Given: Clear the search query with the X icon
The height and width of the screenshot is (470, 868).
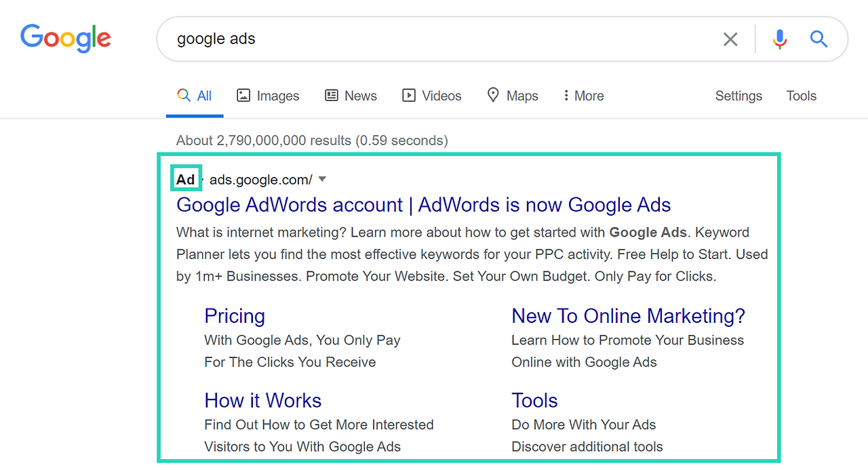Looking at the screenshot, I should (730, 39).
